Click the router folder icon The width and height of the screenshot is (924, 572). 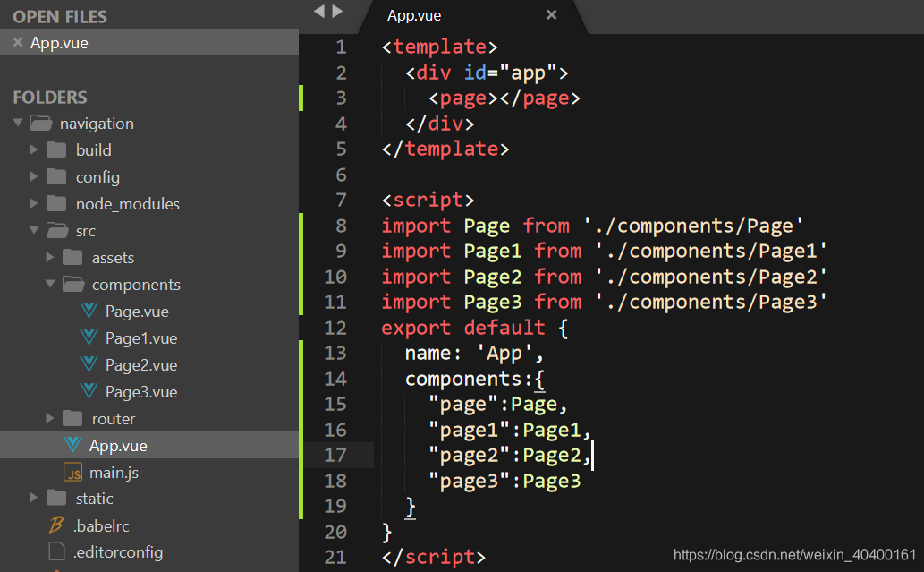tap(72, 418)
